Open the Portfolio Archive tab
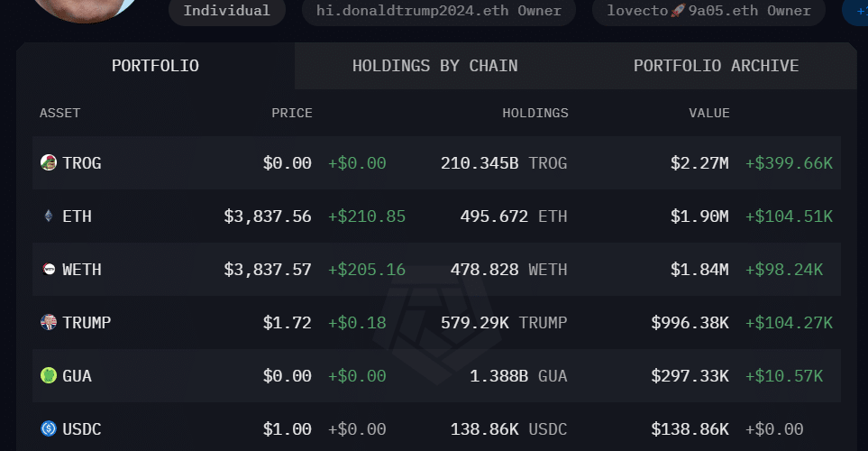The image size is (868, 451). 716,66
